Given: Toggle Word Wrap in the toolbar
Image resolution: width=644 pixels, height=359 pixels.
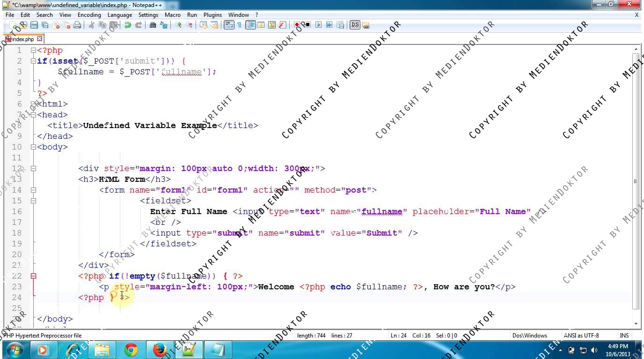Looking at the screenshot, I should 228,25.
